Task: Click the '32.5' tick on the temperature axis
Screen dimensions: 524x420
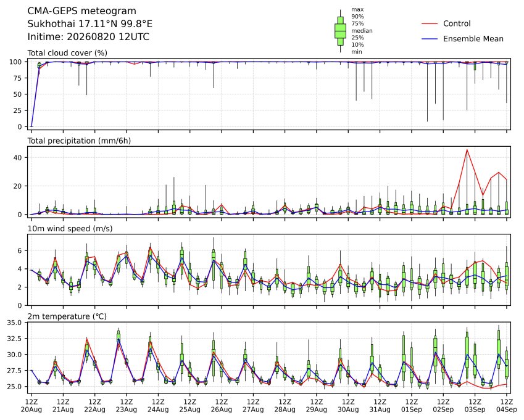Action: 14,339
